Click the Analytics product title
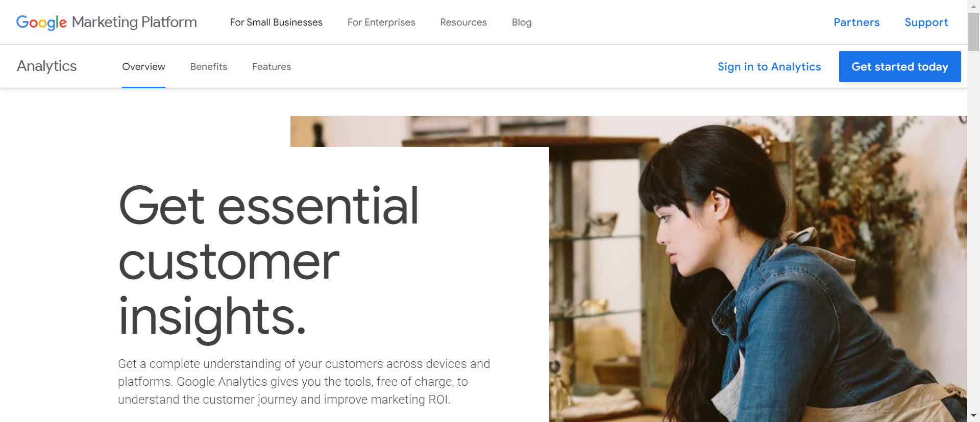This screenshot has width=980, height=422. [47, 66]
